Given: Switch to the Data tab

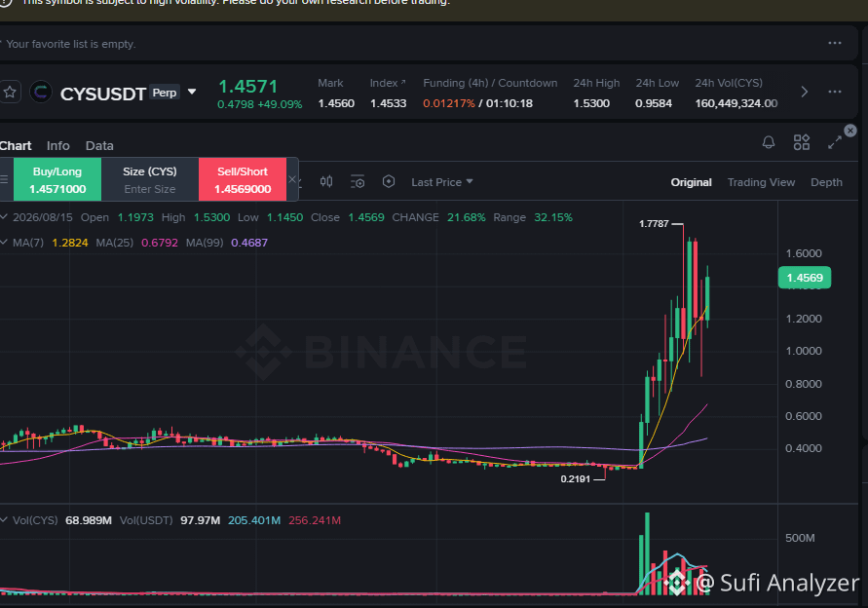Looking at the screenshot, I should (x=99, y=145).
